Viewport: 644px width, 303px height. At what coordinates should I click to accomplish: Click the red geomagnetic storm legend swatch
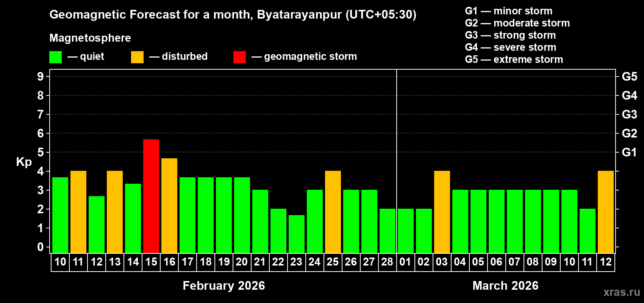tap(240, 57)
